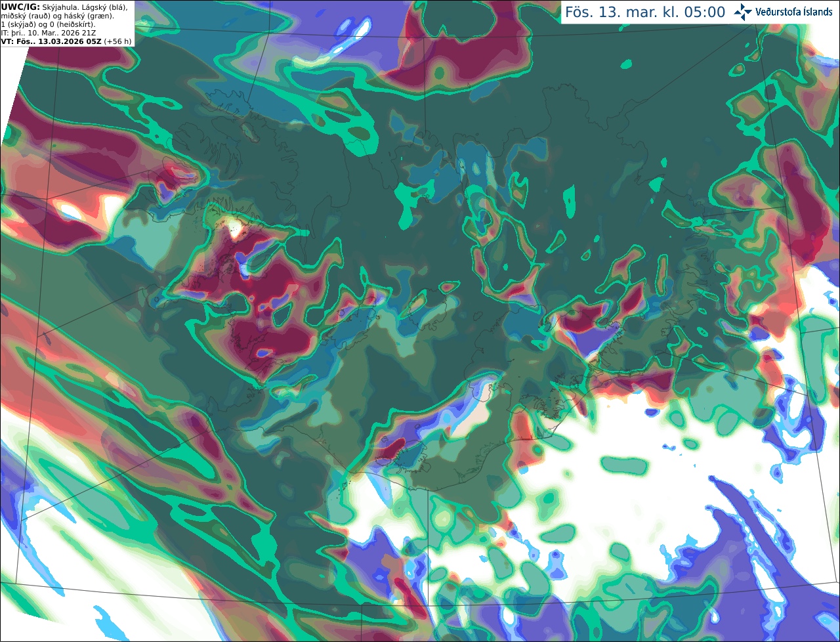Click the '1 (skýjað) og 0 (heiðskírt).' line

[x=48, y=24]
